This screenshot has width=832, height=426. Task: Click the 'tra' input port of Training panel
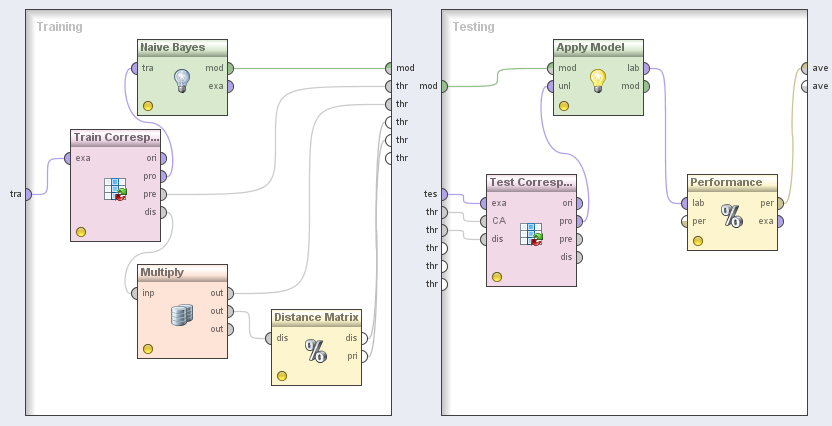click(x=28, y=193)
